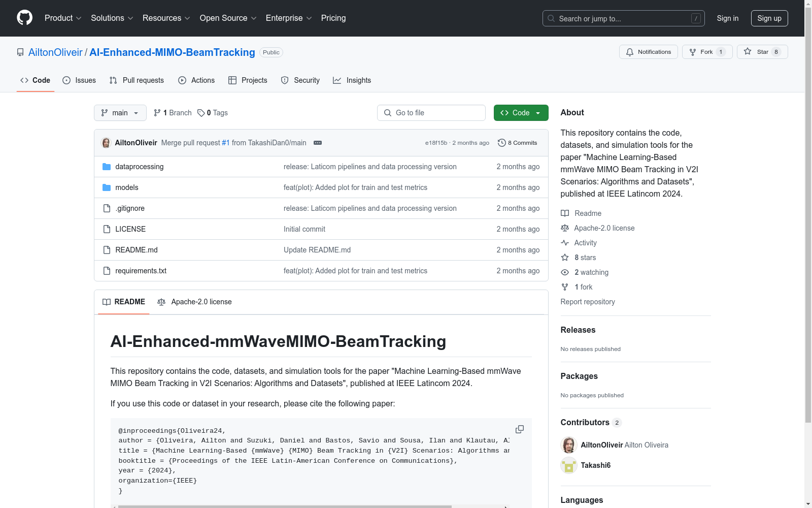This screenshot has height=508, width=812.
Task: Click the GitHub logo icon
Action: [24, 18]
